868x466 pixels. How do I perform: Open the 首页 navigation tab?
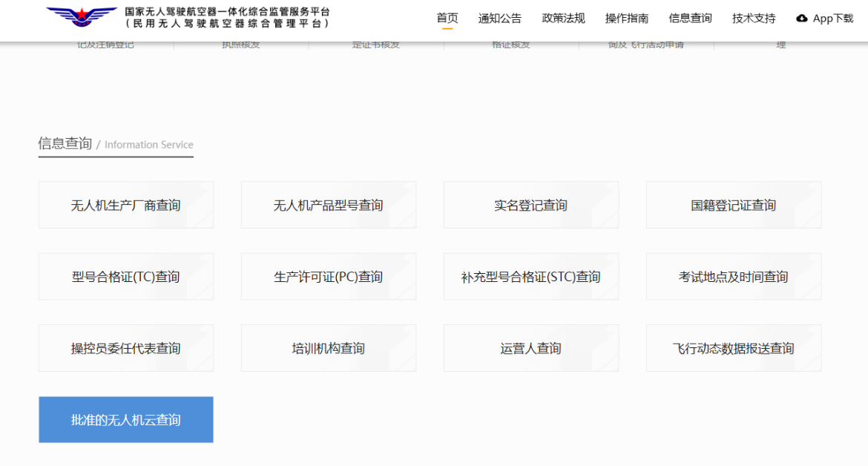click(447, 19)
